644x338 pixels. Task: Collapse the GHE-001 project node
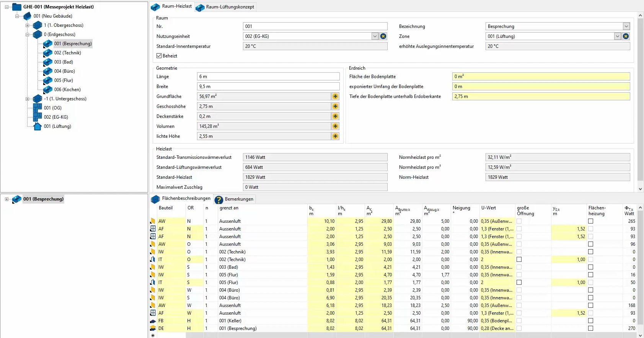[x=7, y=7]
